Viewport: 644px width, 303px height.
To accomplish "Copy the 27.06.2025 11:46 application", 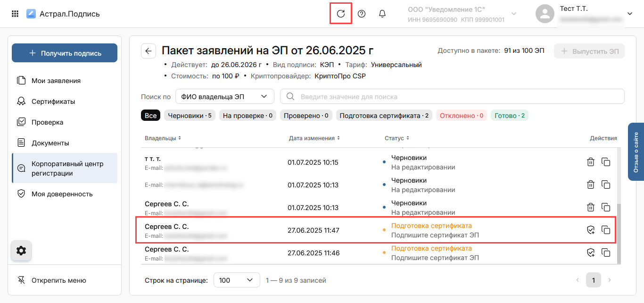I will click(x=606, y=253).
